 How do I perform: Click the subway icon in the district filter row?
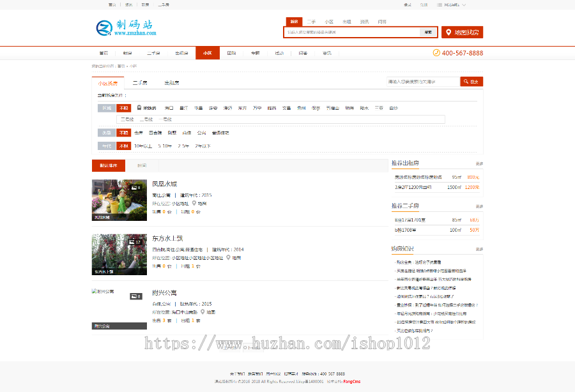pos(139,108)
